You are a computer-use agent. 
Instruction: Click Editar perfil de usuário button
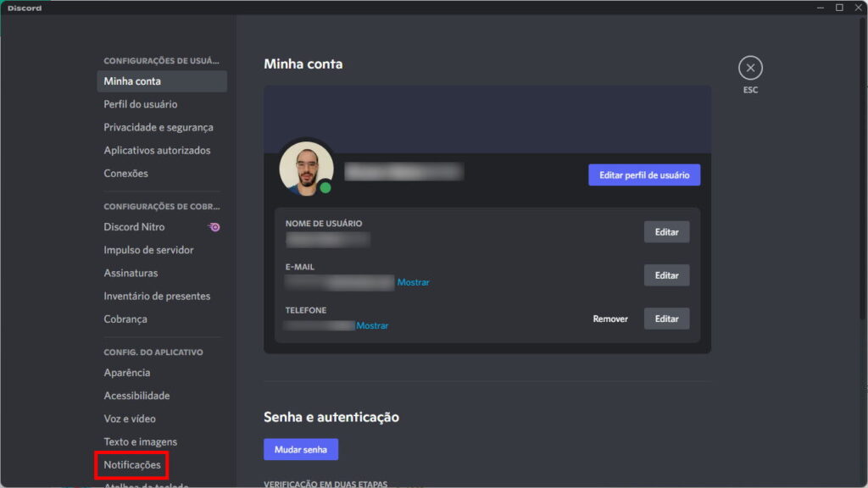[644, 175]
